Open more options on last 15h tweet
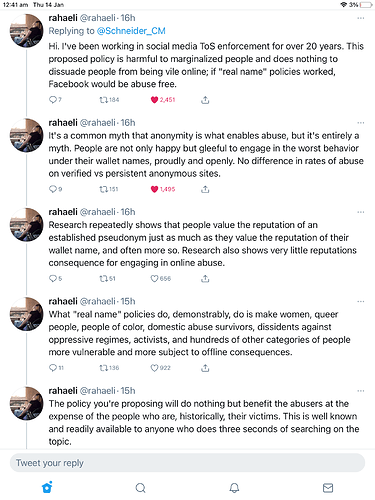 tap(361, 391)
